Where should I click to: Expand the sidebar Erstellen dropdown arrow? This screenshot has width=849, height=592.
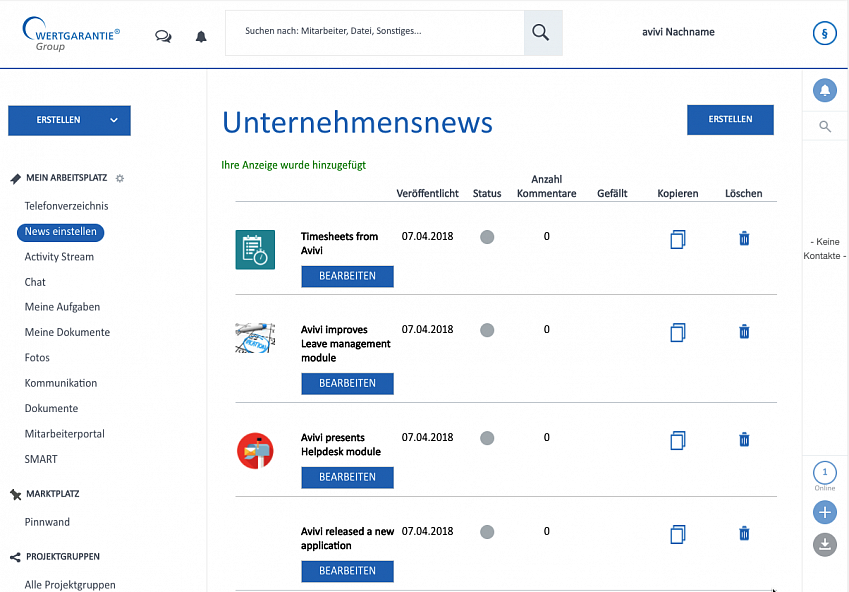pyautogui.click(x=114, y=120)
